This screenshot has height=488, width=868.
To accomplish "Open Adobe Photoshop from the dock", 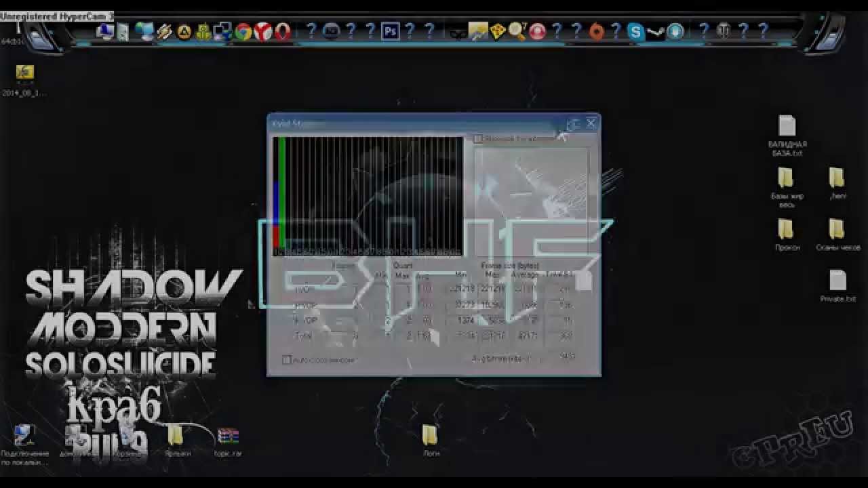I will [x=390, y=31].
